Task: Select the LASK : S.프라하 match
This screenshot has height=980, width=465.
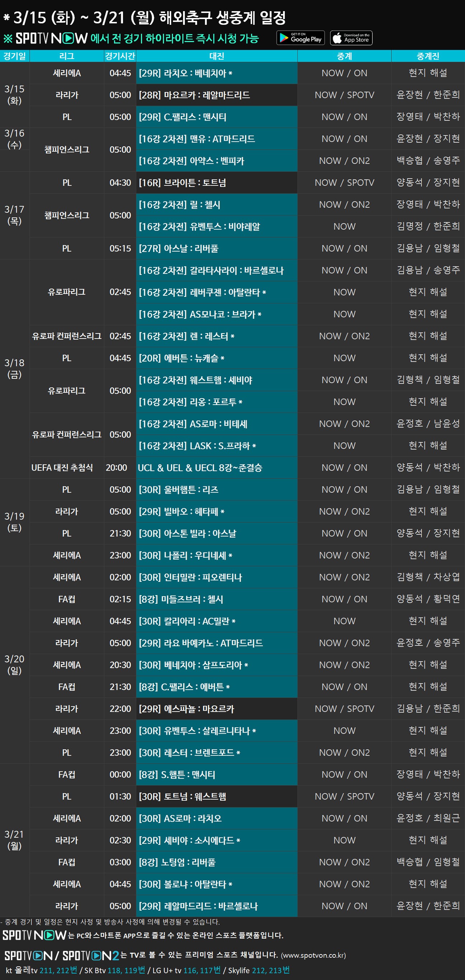Action: 217,446
